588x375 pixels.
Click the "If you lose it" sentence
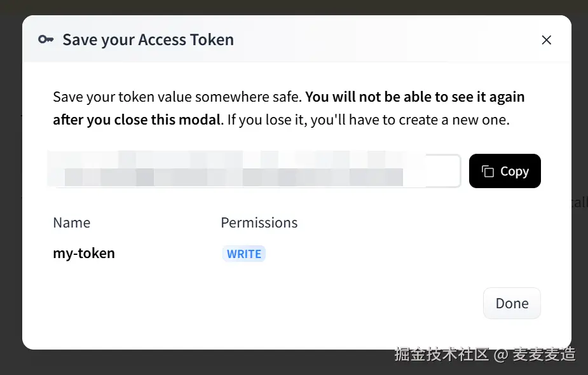pos(368,120)
